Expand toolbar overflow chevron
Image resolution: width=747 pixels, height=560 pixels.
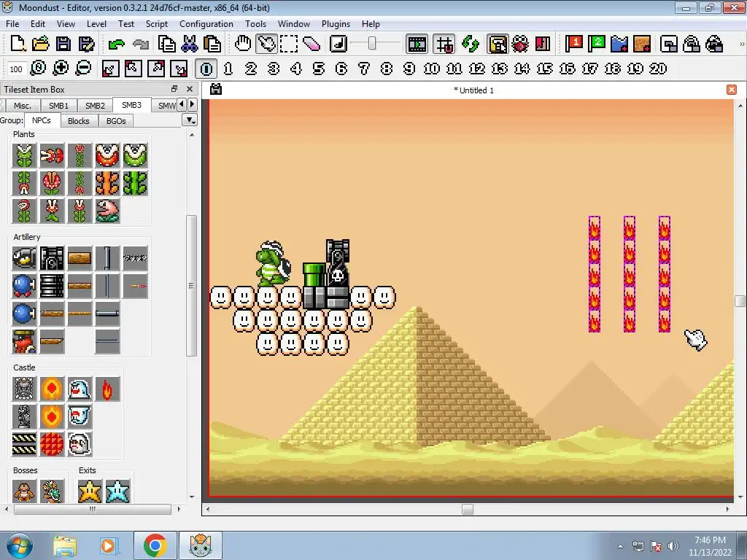(741, 44)
